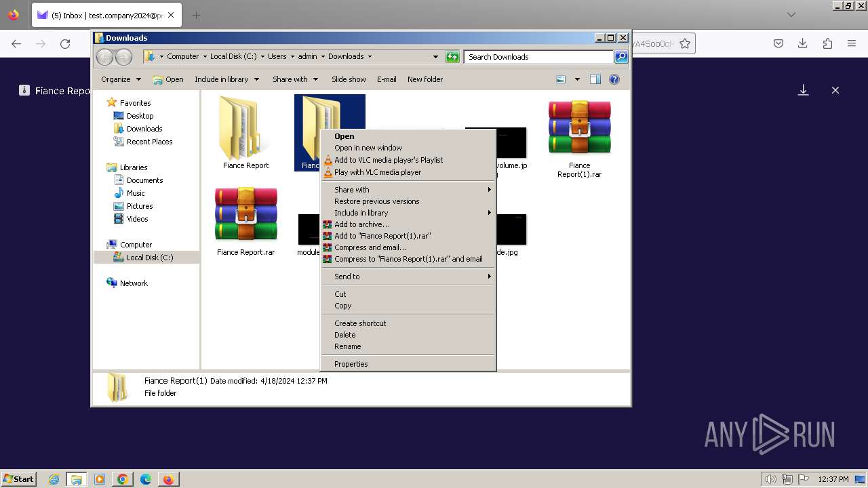Select Desktop in navigation pane
This screenshot has height=488, width=868.
click(140, 116)
